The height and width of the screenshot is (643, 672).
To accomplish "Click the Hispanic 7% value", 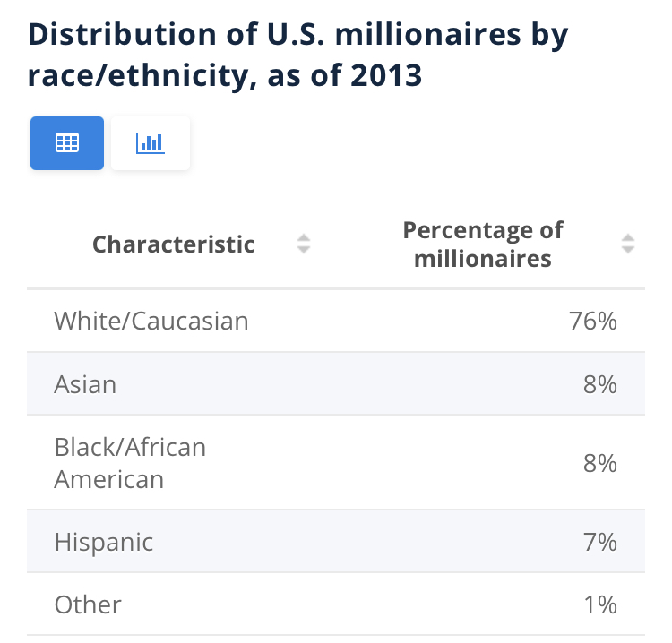I will coord(599,542).
